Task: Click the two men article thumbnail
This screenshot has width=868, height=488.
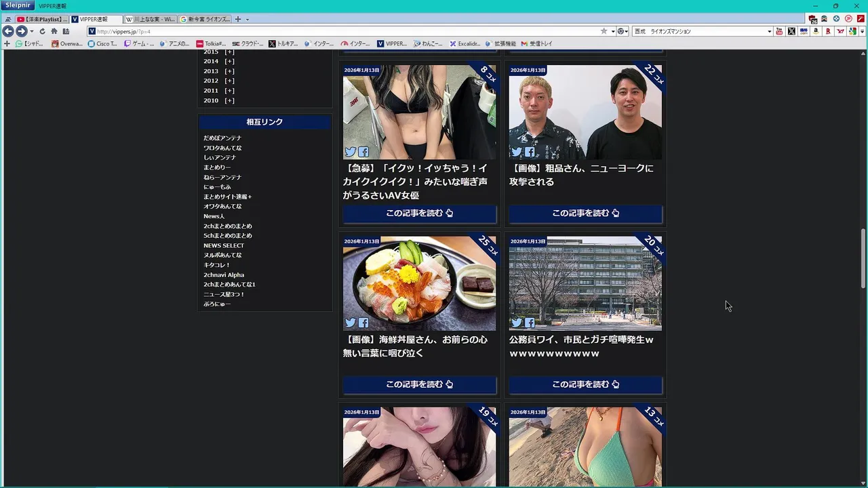Action: (x=585, y=112)
